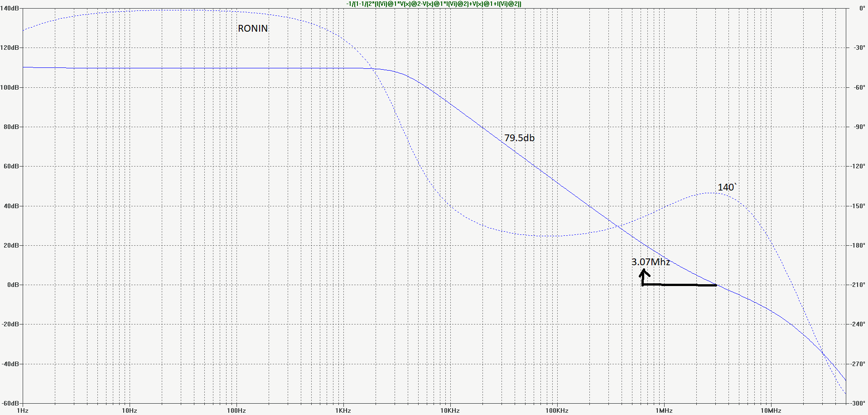Click the -40dB magnitude axis label
This screenshot has height=415, width=868.
tap(10, 364)
